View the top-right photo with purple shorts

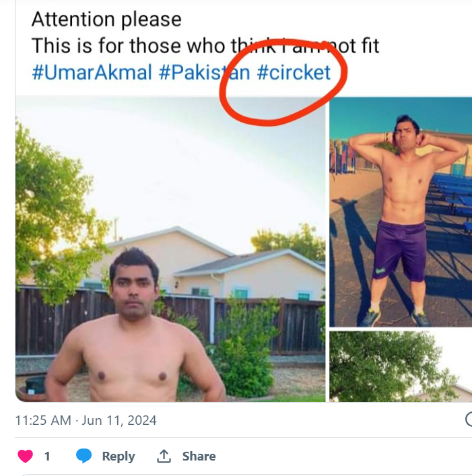401,211
